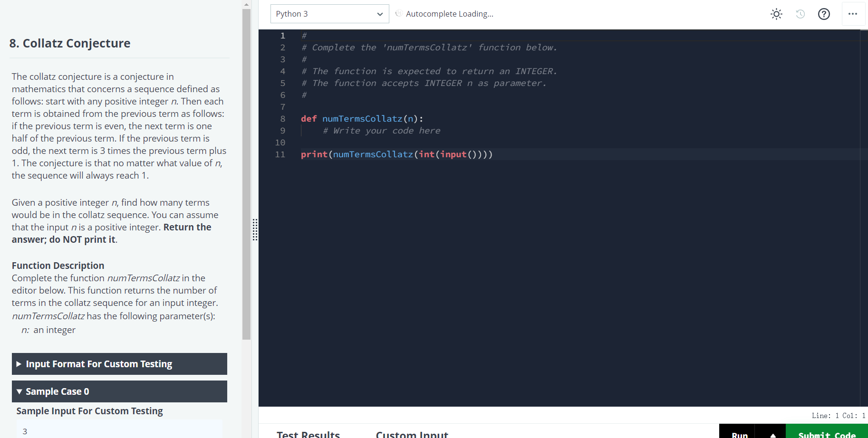Image resolution: width=868 pixels, height=438 pixels.
Task: Select the sample input value 3
Action: click(25, 431)
